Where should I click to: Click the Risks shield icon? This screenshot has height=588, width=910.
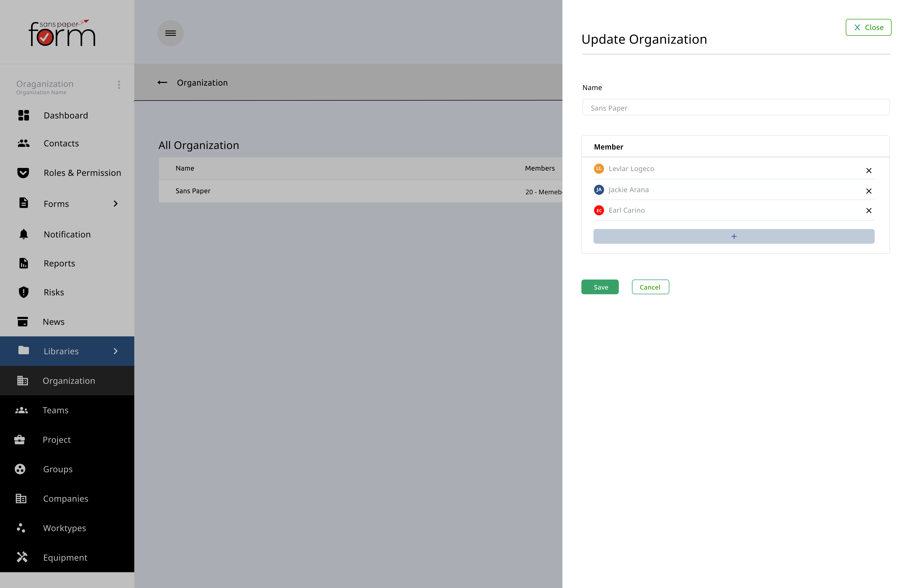[24, 292]
